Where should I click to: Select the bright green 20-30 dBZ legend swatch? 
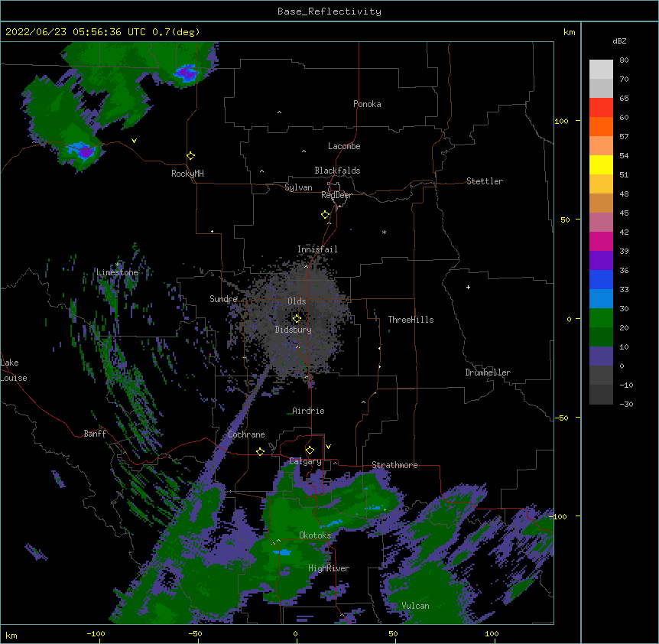pos(601,318)
